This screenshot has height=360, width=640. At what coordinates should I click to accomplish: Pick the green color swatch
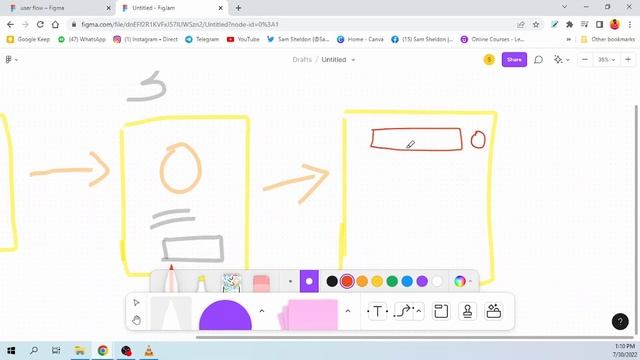[x=392, y=281]
